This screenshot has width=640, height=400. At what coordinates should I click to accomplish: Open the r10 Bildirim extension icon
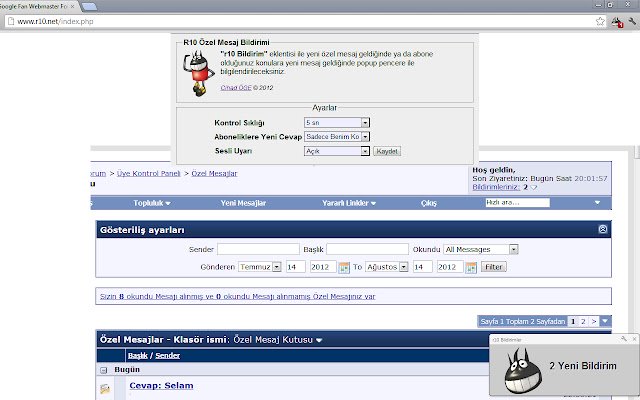(617, 22)
